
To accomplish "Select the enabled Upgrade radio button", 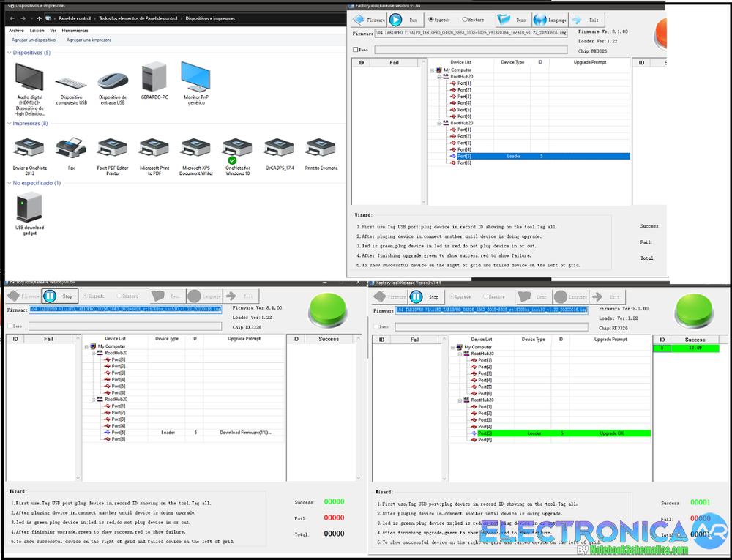I will 430,20.
